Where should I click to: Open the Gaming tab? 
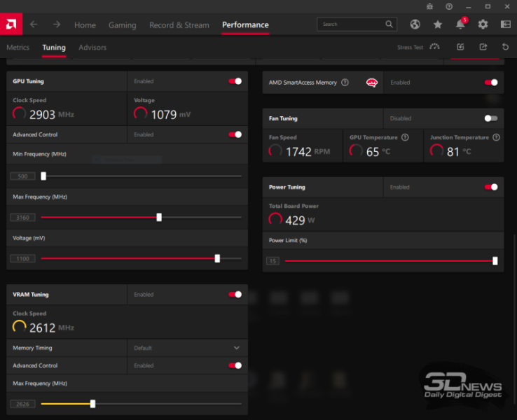pos(122,25)
